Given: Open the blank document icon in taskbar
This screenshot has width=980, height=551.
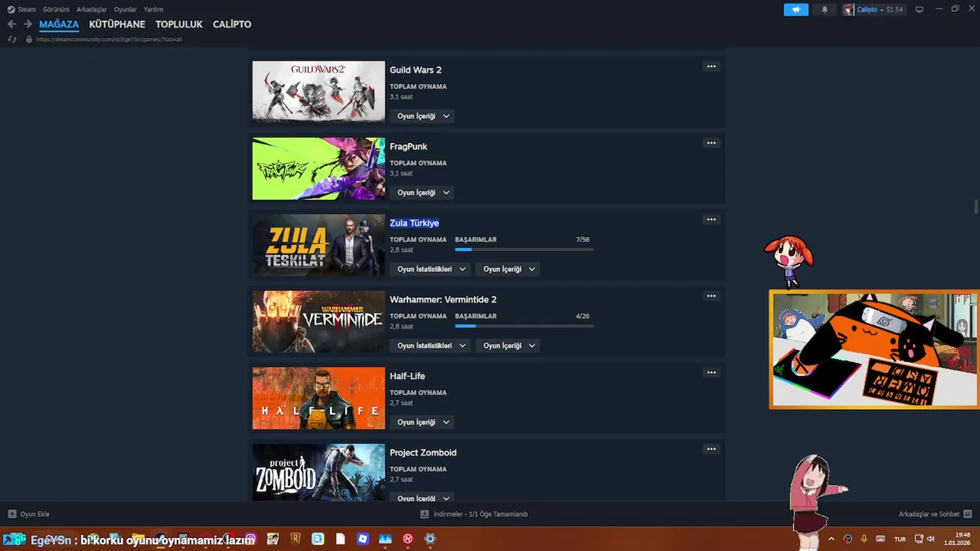Looking at the screenshot, I should 341,539.
